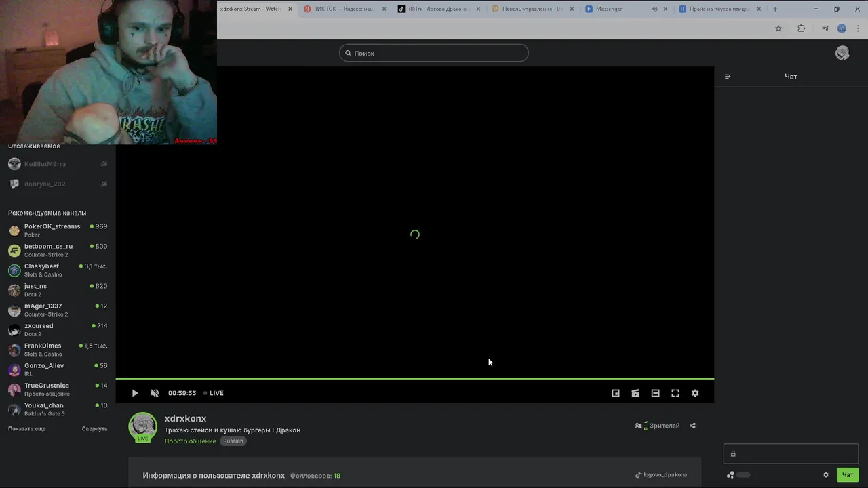The width and height of the screenshot is (868, 488).
Task: Switch to theater mode
Action: pos(655,393)
